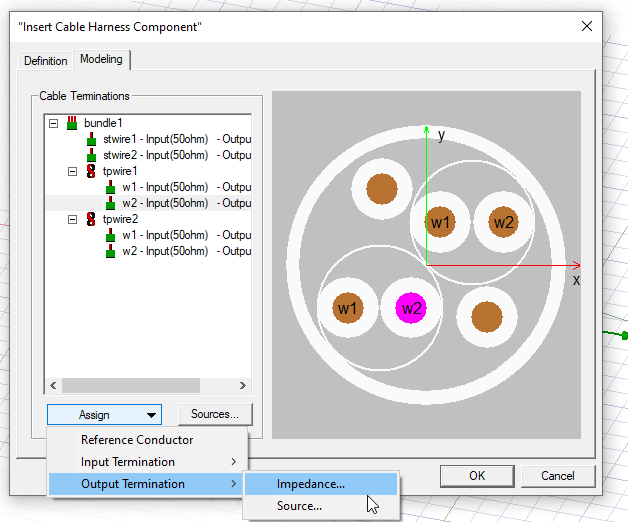Click the tree's horizontal scrollbar right arrow
Image resolution: width=628 pixels, height=522 pixels.
(242, 386)
